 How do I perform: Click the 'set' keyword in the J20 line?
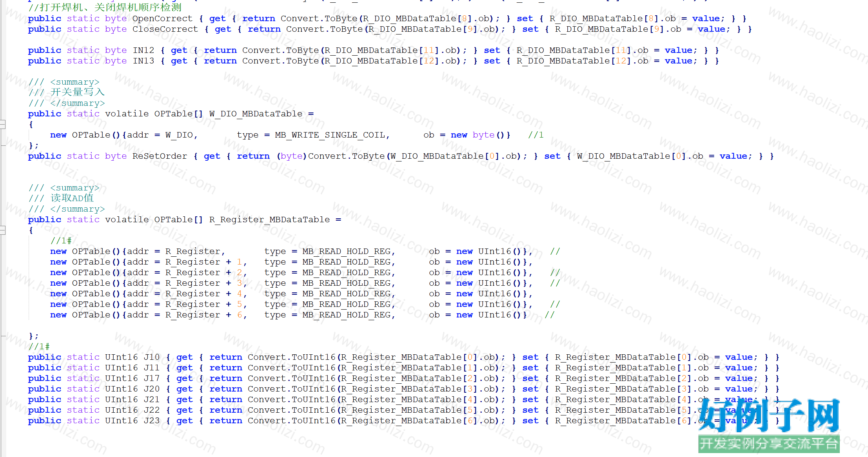[x=530, y=389]
